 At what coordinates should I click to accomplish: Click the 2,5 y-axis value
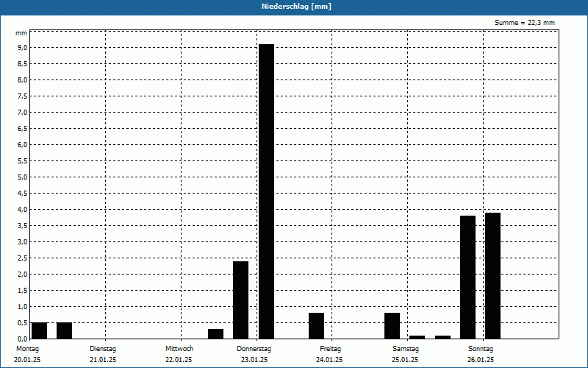click(22, 258)
